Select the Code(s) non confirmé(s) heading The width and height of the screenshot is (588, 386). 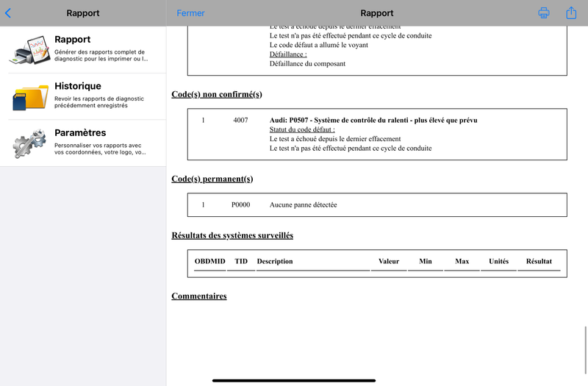(217, 94)
